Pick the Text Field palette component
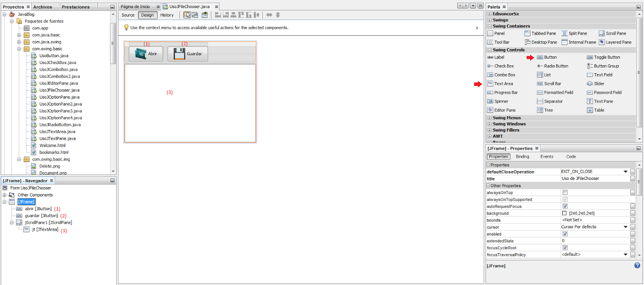The image size is (644, 285). [599, 75]
